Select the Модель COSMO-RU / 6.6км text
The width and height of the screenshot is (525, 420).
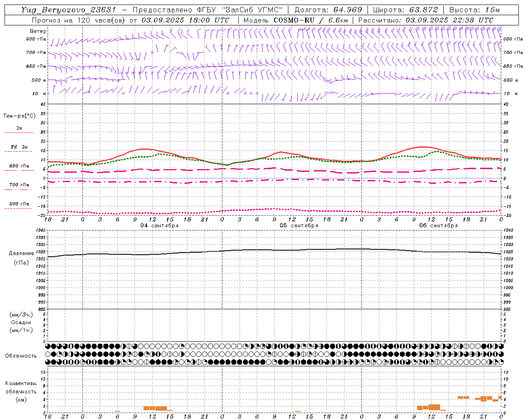295,20
